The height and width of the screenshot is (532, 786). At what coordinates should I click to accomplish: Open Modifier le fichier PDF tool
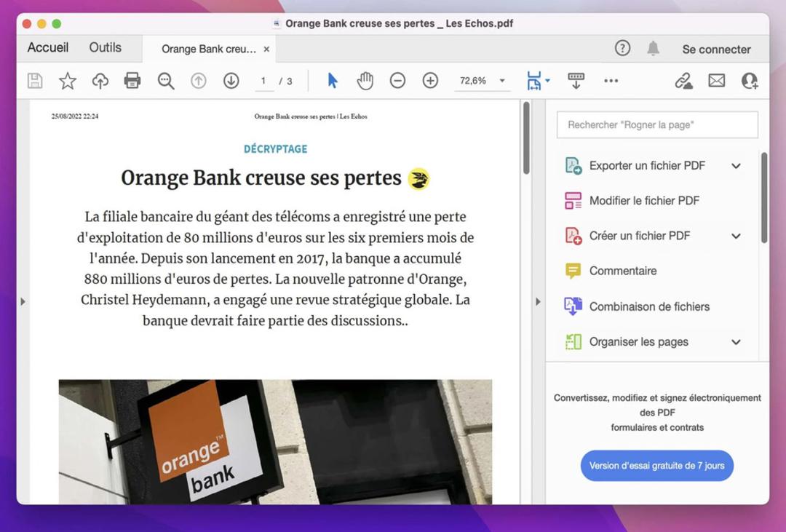pos(644,201)
